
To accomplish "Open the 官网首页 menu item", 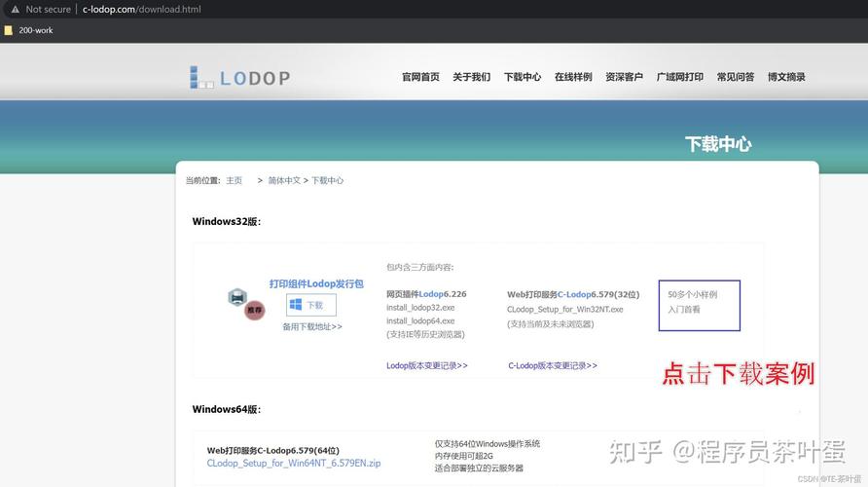I will coord(420,77).
